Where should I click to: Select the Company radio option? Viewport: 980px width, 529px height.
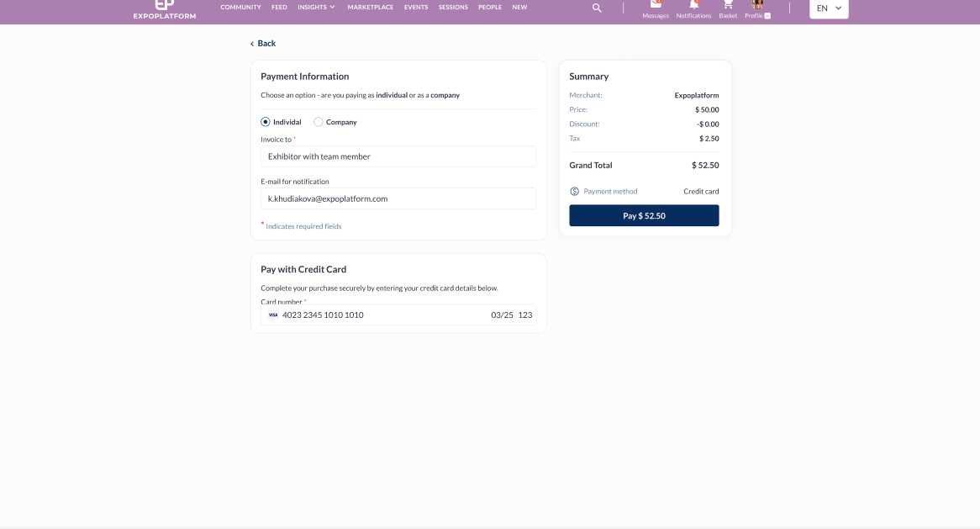[319, 122]
